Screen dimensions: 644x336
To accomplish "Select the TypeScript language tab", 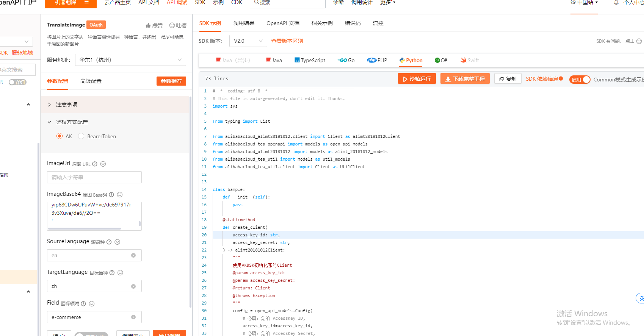I will pyautogui.click(x=310, y=60).
